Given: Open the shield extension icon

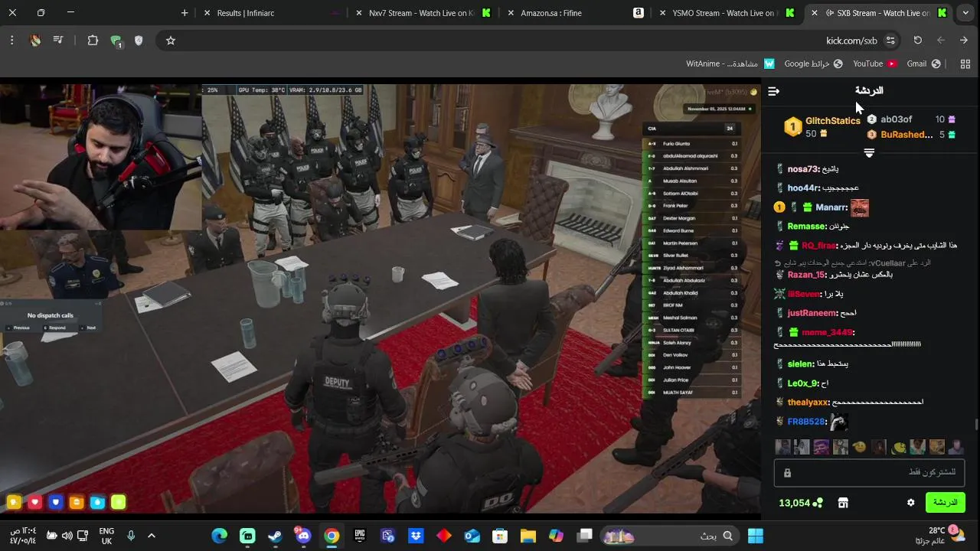Looking at the screenshot, I should pos(139,41).
